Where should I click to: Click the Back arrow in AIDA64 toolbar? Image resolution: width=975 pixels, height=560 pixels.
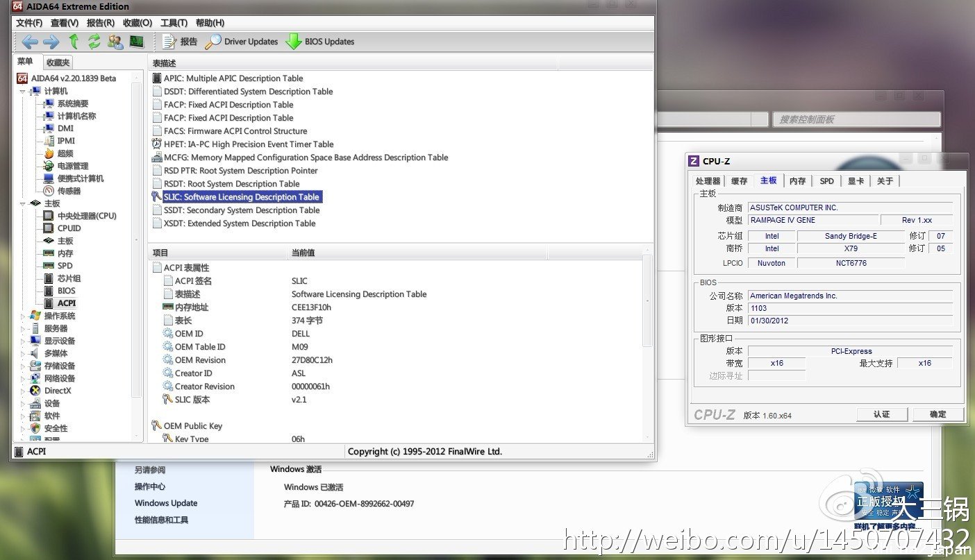(30, 42)
